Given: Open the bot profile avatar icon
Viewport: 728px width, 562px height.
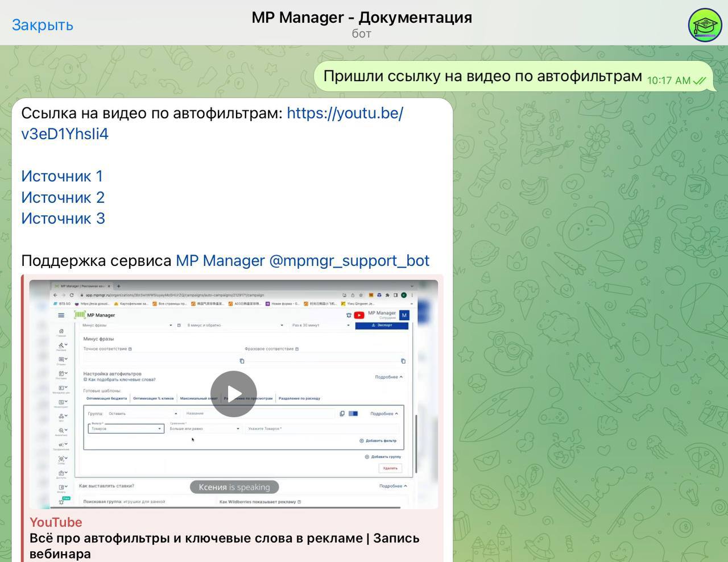Looking at the screenshot, I should pyautogui.click(x=705, y=25).
